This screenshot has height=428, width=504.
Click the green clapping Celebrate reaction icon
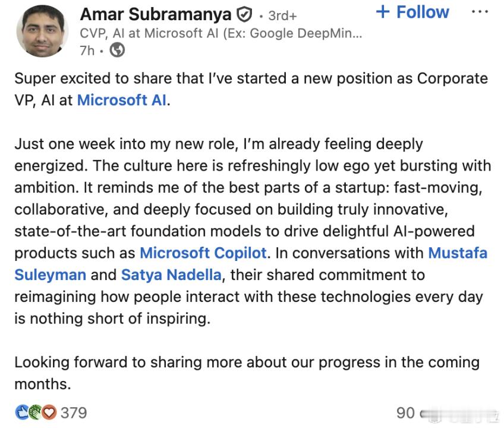[34, 413]
